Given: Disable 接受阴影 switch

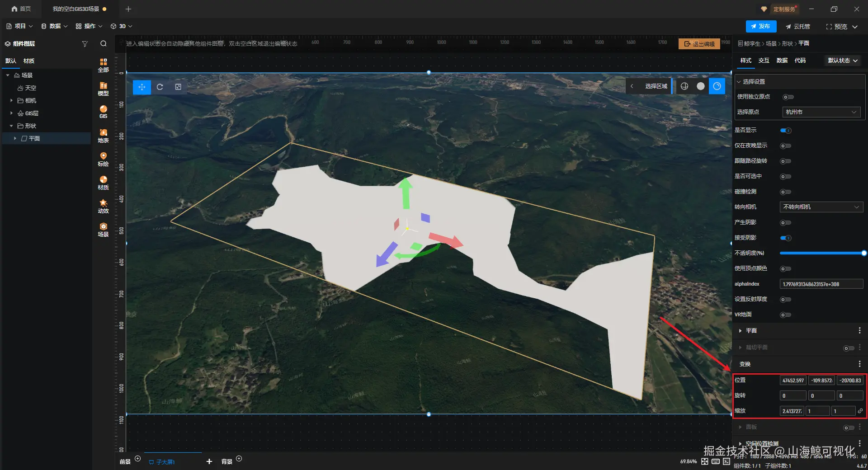Looking at the screenshot, I should click(x=786, y=238).
